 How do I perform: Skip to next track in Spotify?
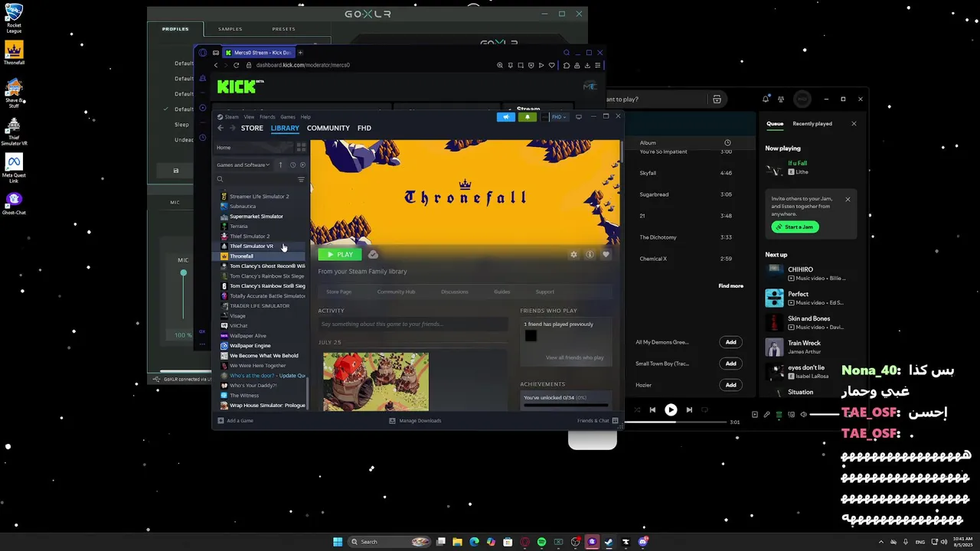tap(689, 409)
